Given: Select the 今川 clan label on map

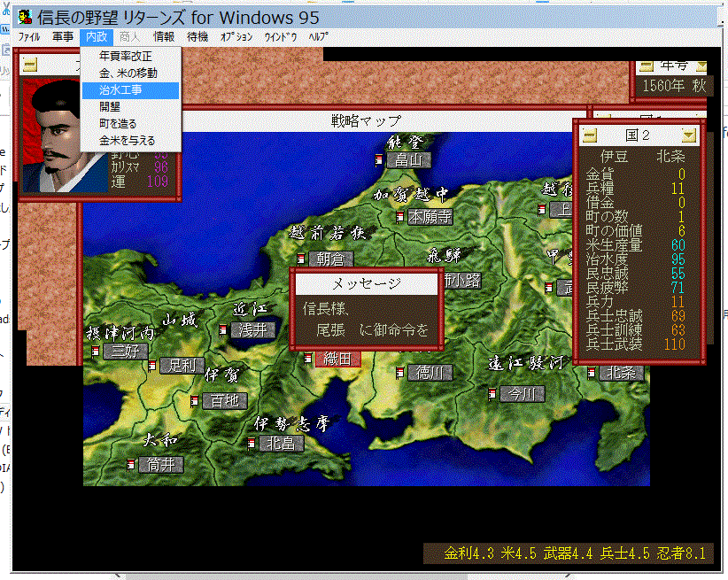Looking at the screenshot, I should [523, 394].
